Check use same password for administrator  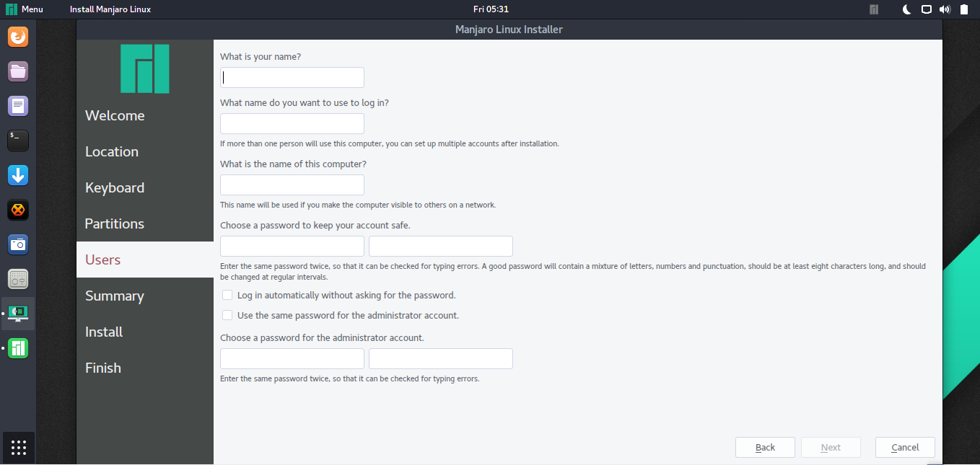click(x=227, y=315)
